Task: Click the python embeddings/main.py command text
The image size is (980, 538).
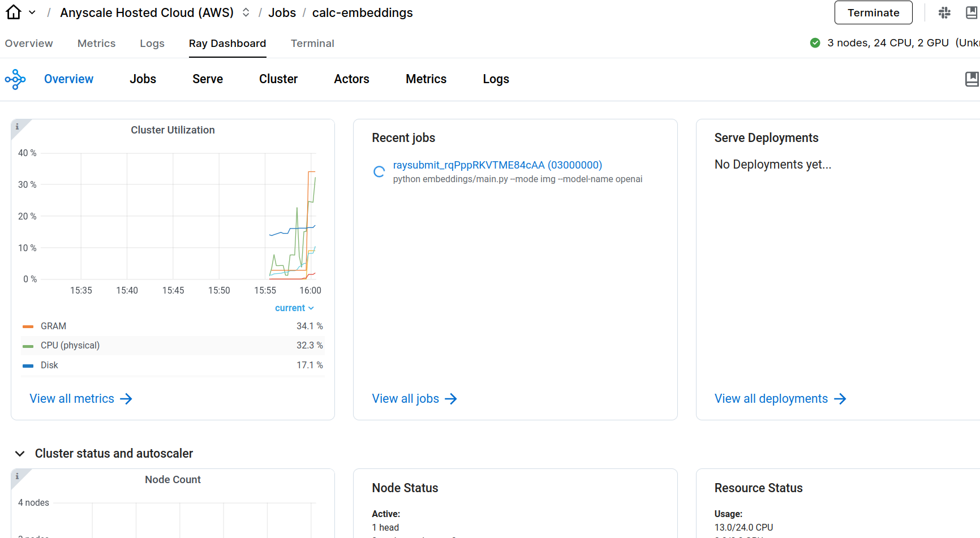Action: [x=518, y=179]
